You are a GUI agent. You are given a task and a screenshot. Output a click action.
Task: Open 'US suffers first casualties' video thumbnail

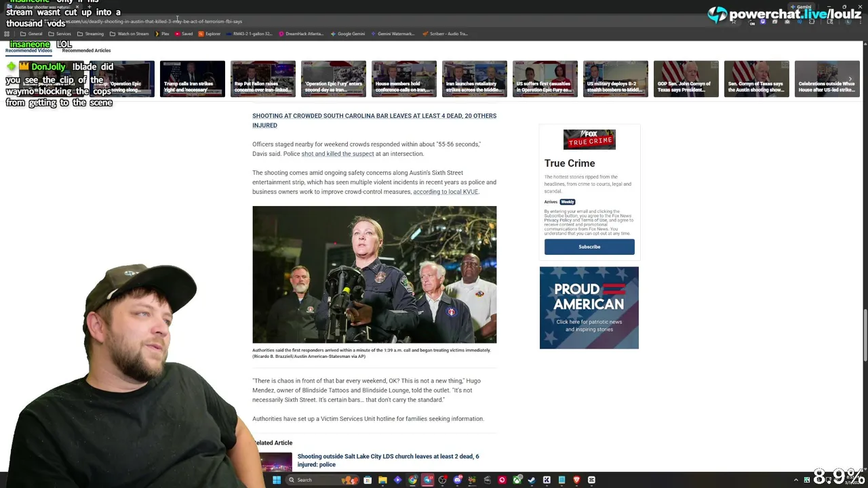545,79
